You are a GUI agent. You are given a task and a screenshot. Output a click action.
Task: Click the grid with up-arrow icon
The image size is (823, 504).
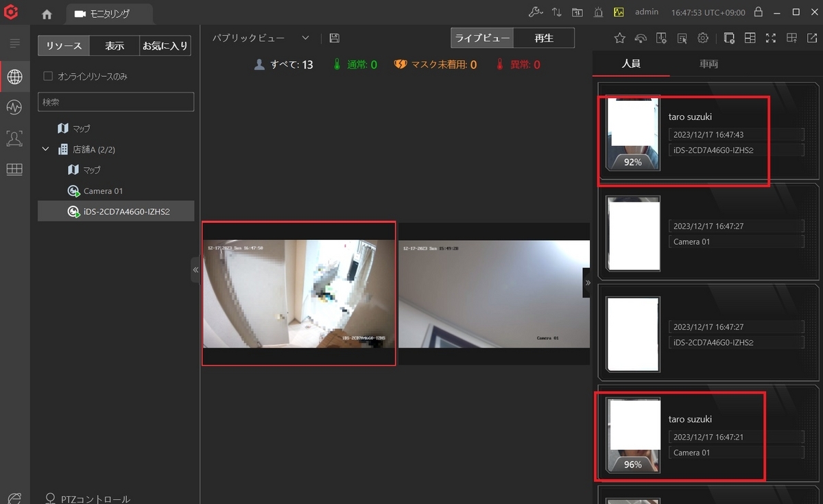click(x=792, y=38)
